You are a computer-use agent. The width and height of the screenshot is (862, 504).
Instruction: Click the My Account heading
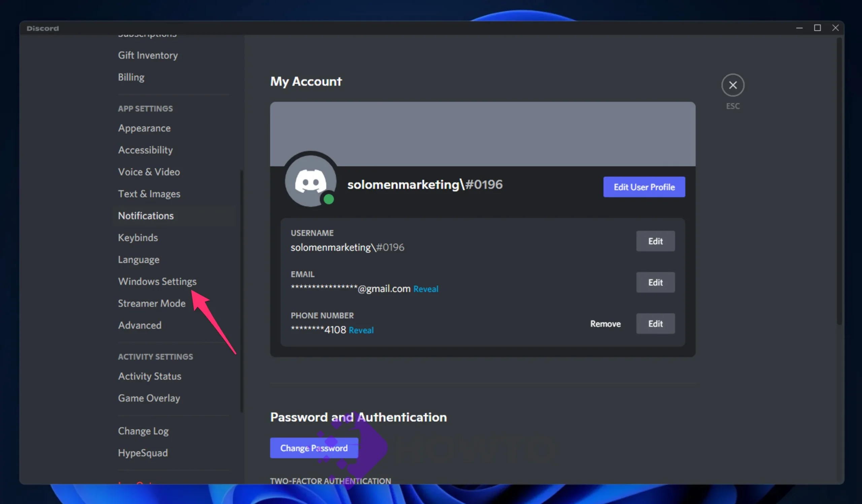[x=306, y=82]
